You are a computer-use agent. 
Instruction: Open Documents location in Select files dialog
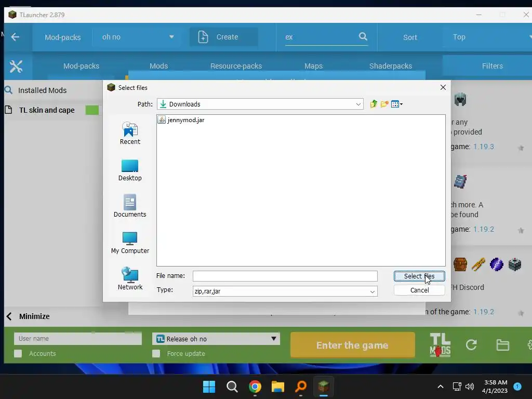(x=130, y=206)
